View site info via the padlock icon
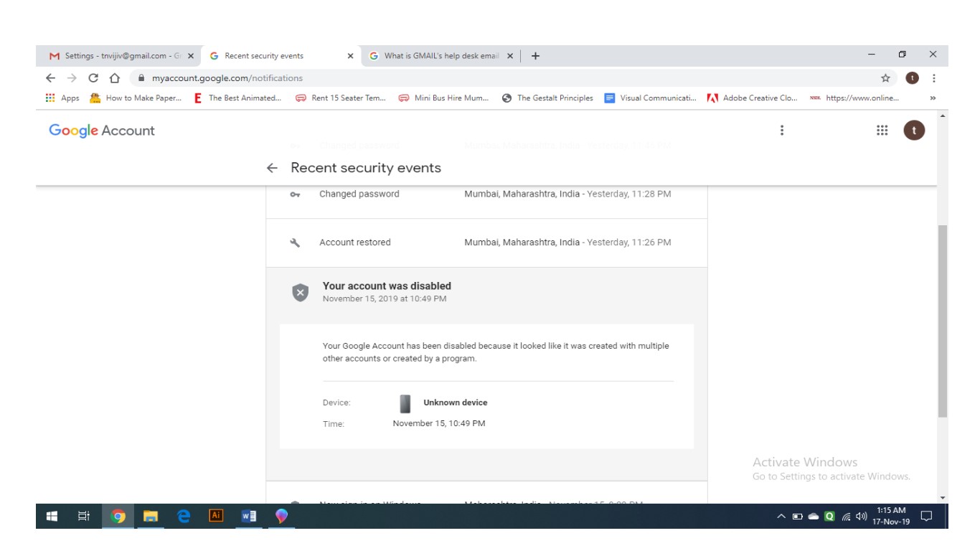Viewport: 980px width, 551px height. coord(141,77)
